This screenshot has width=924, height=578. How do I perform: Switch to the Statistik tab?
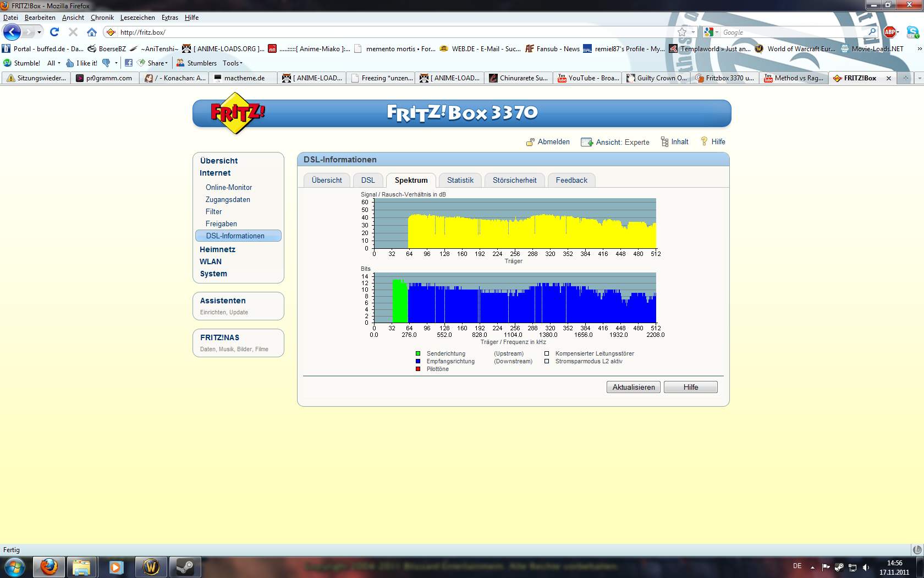click(x=460, y=180)
